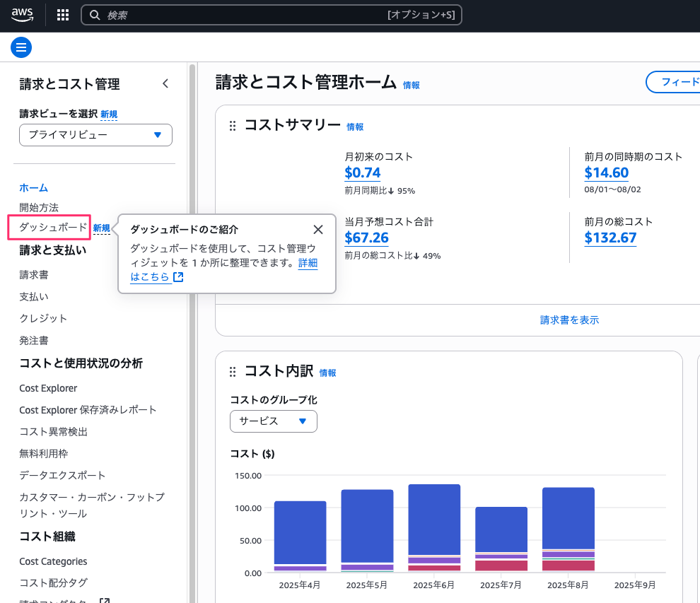This screenshot has height=603, width=700.
Task: Open the プライマリビュー billing view dropdown
Action: tap(95, 135)
